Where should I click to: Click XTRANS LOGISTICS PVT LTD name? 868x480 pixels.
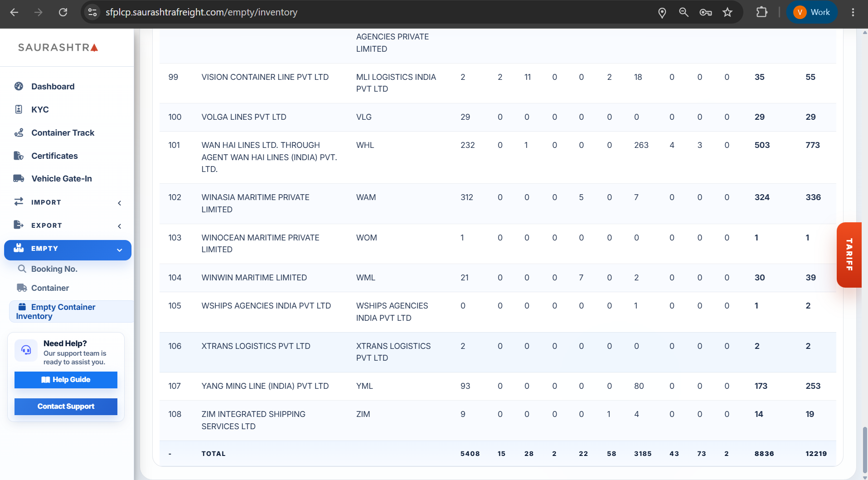pos(256,346)
